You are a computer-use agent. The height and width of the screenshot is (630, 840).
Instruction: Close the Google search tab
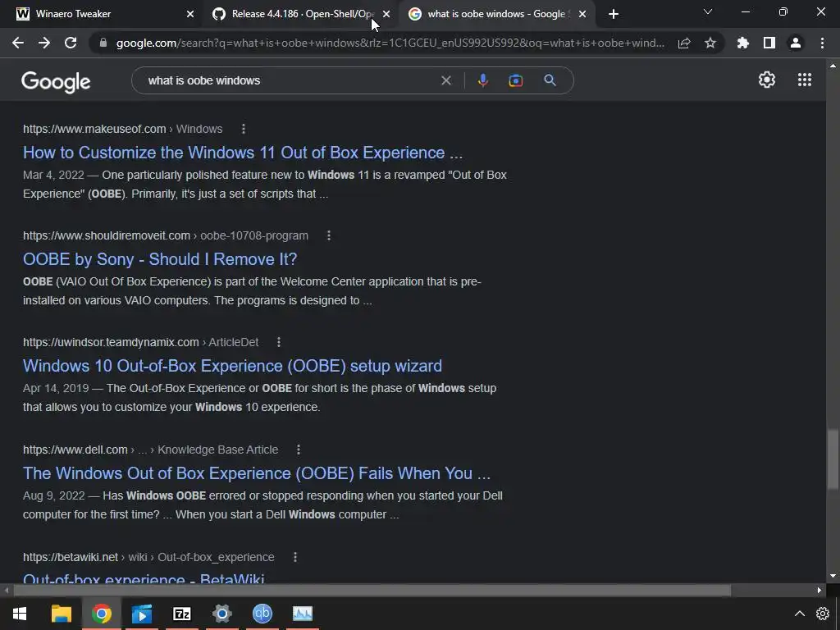(582, 14)
